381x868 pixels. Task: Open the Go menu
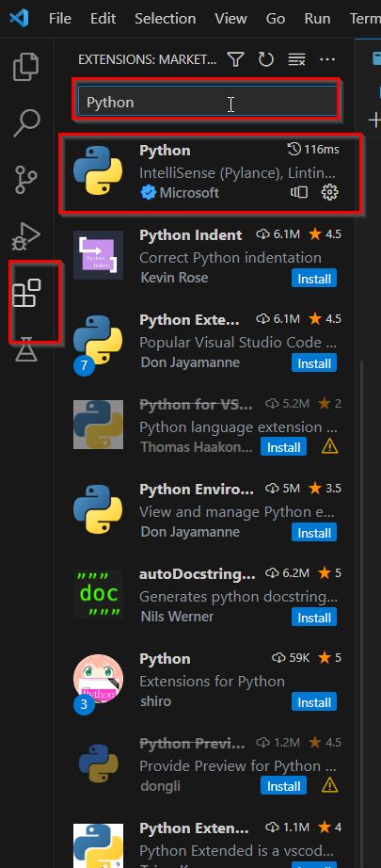[x=276, y=18]
